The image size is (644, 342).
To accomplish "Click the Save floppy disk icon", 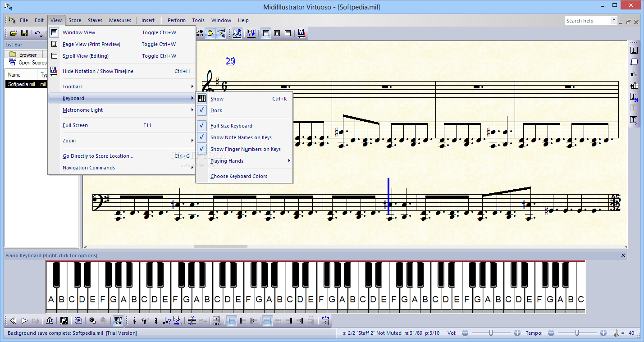I will pyautogui.click(x=24, y=33).
